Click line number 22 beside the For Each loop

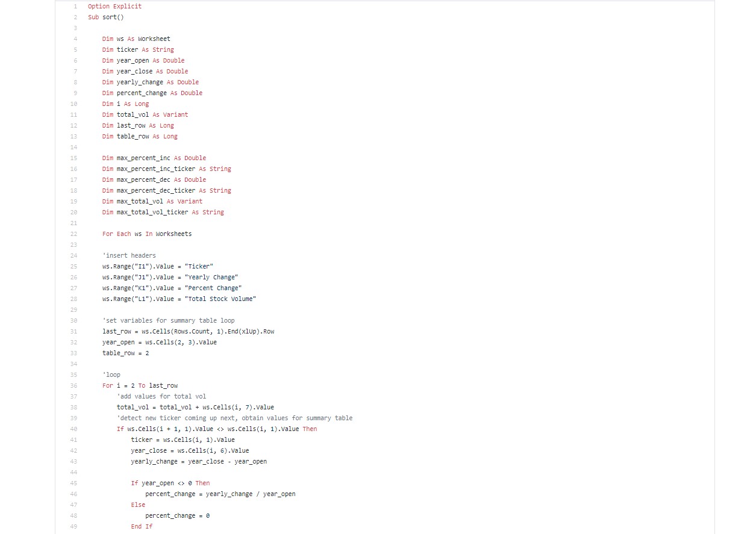[73, 234]
